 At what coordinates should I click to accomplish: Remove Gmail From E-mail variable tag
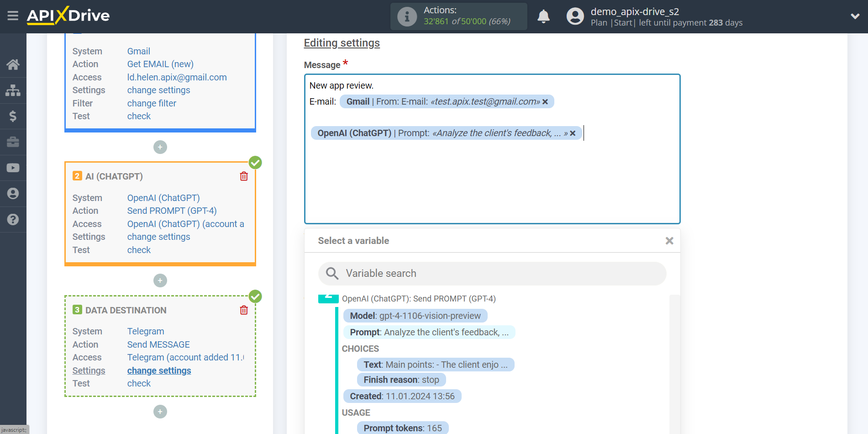(545, 102)
